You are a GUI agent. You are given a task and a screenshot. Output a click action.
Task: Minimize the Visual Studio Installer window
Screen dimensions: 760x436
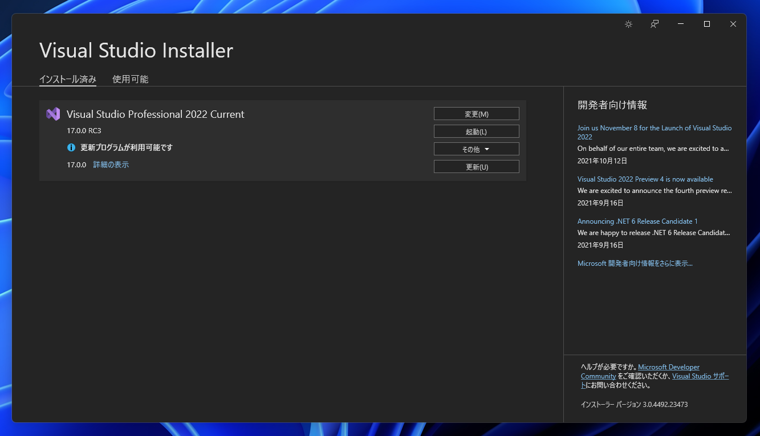(x=681, y=24)
